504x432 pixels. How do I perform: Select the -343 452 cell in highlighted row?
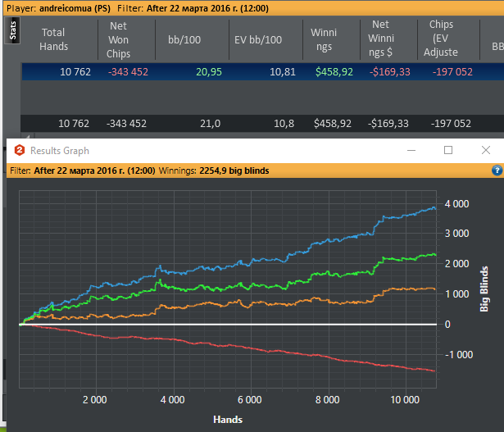[128, 71]
